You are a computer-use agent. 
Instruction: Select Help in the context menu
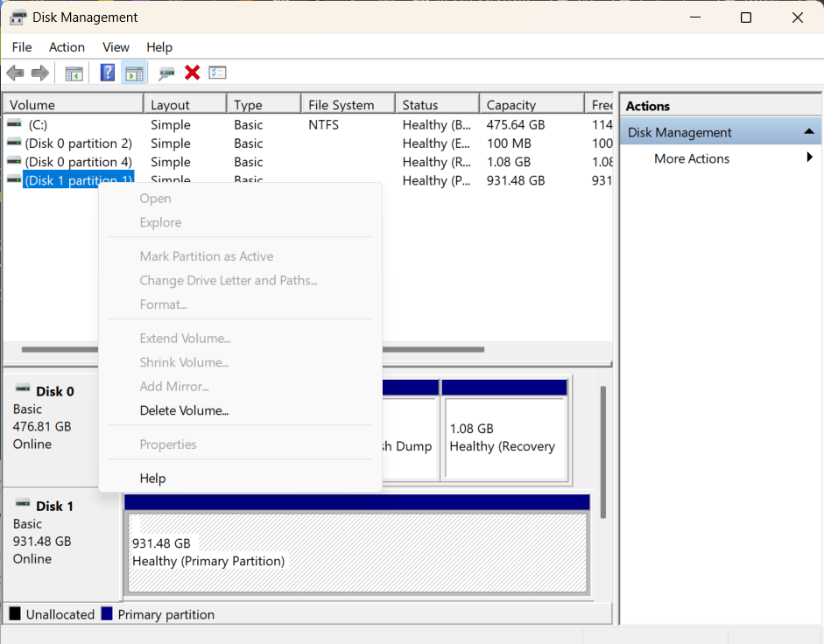coord(152,478)
